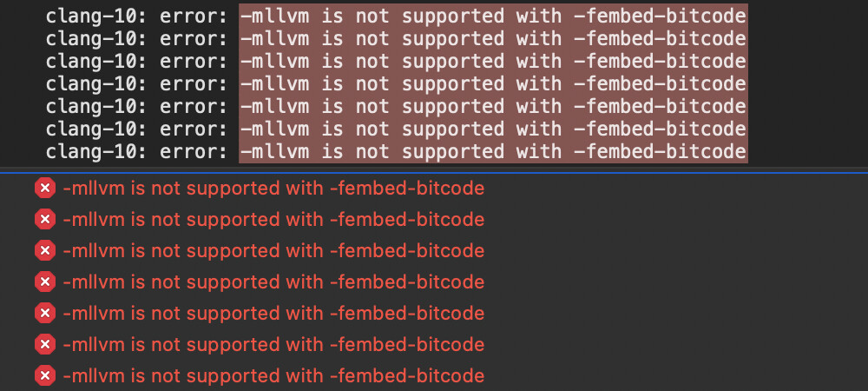The height and width of the screenshot is (391, 868).
Task: Click the blue divider between log and issues
Action: point(434,172)
